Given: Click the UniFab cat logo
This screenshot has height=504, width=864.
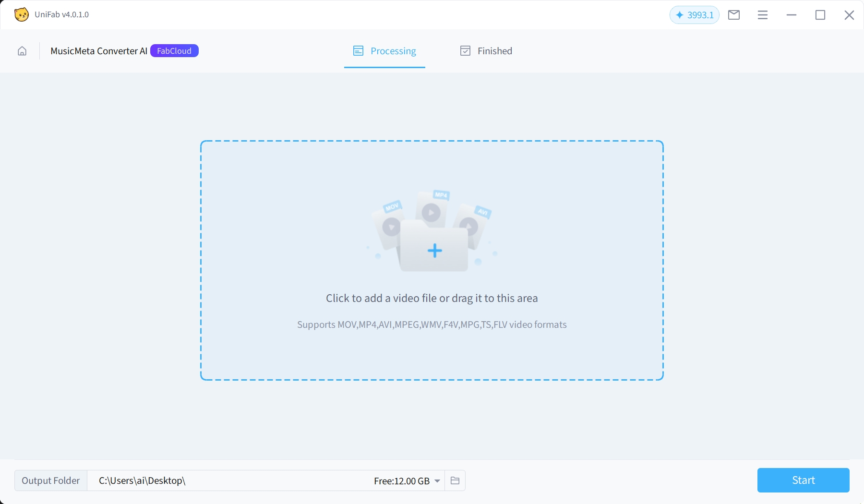Looking at the screenshot, I should tap(21, 14).
